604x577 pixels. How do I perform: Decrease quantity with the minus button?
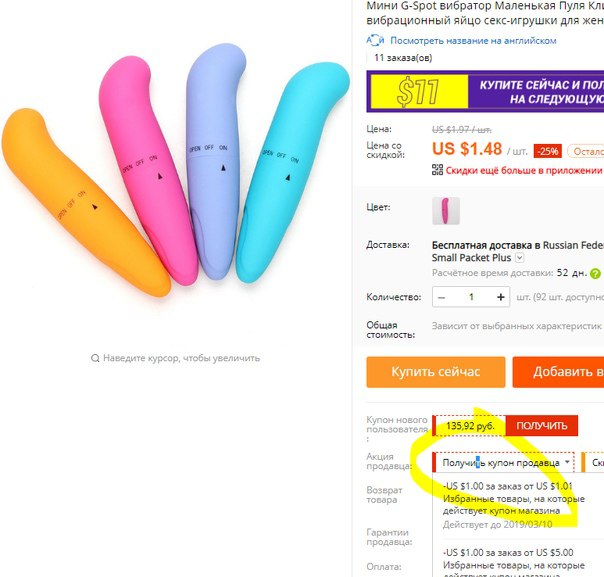coord(442,297)
